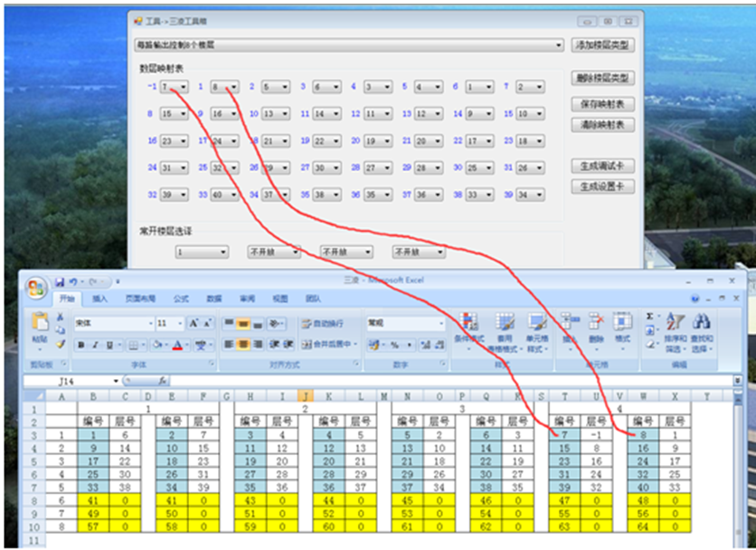Click the Decrease Font Size icon
Image resolution: width=756 pixels, height=550 pixels.
tap(207, 323)
